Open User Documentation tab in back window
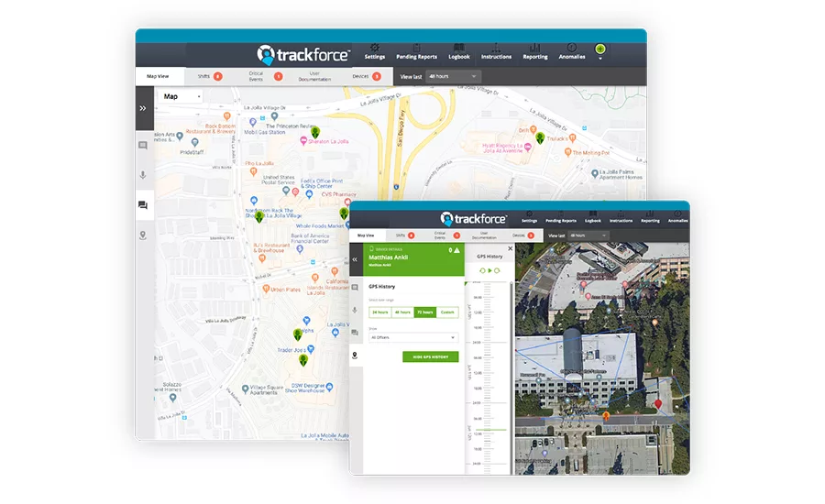Screen dimensions: 825x504 (x=314, y=76)
